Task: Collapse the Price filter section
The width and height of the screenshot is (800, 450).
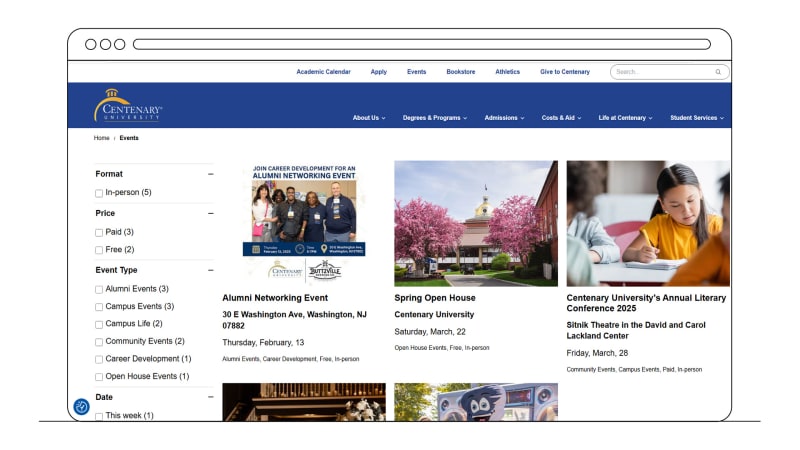Action: [211, 213]
